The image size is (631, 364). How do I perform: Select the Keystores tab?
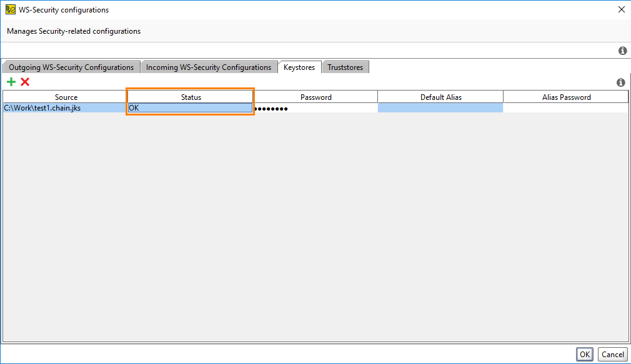[x=301, y=67]
